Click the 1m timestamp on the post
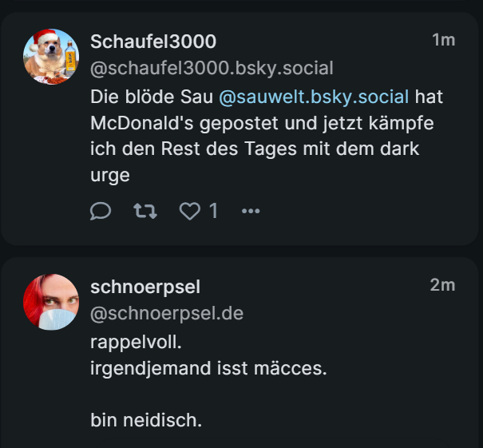Image resolution: width=483 pixels, height=448 pixels. [x=443, y=40]
